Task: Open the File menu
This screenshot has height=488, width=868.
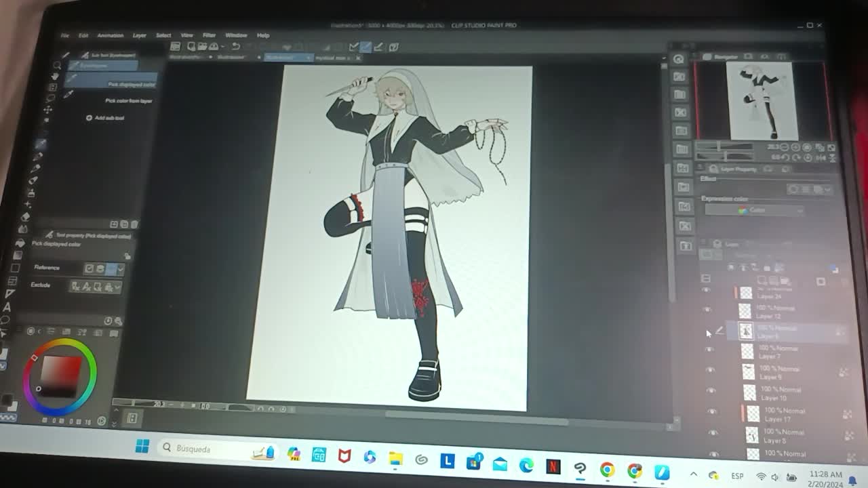Action: tap(65, 35)
